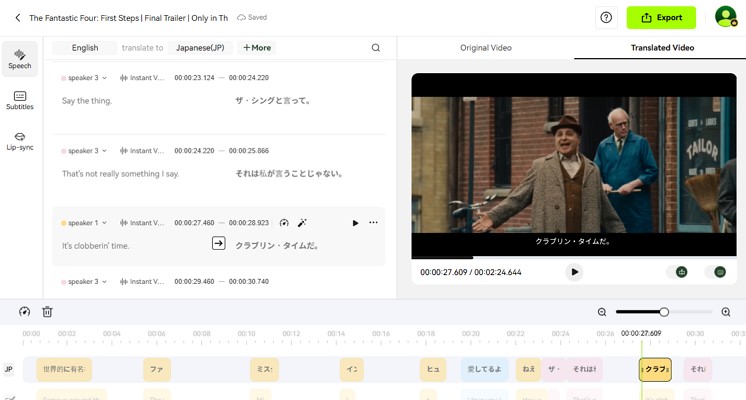Screen dimensions: 746x400
Task: Select timeline clip ファ
Action: (x=157, y=370)
